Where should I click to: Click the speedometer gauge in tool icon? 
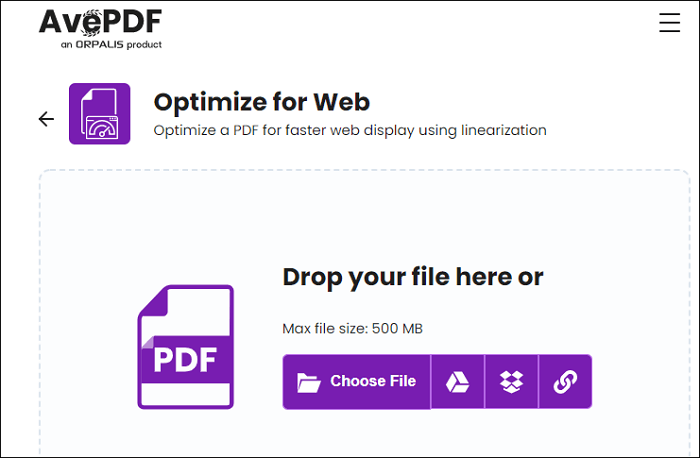pos(102,129)
